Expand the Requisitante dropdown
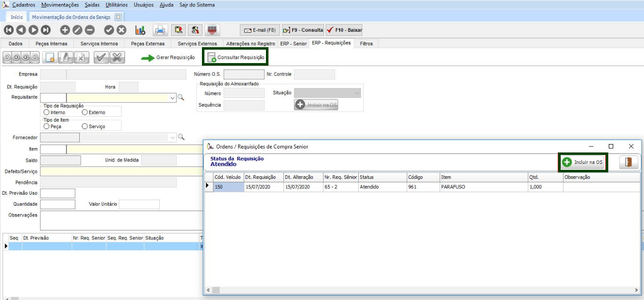 pyautogui.click(x=173, y=97)
